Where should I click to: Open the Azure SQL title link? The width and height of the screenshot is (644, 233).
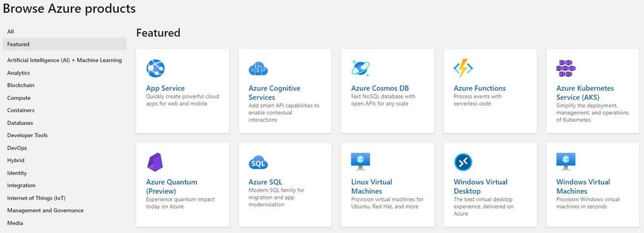(x=266, y=182)
